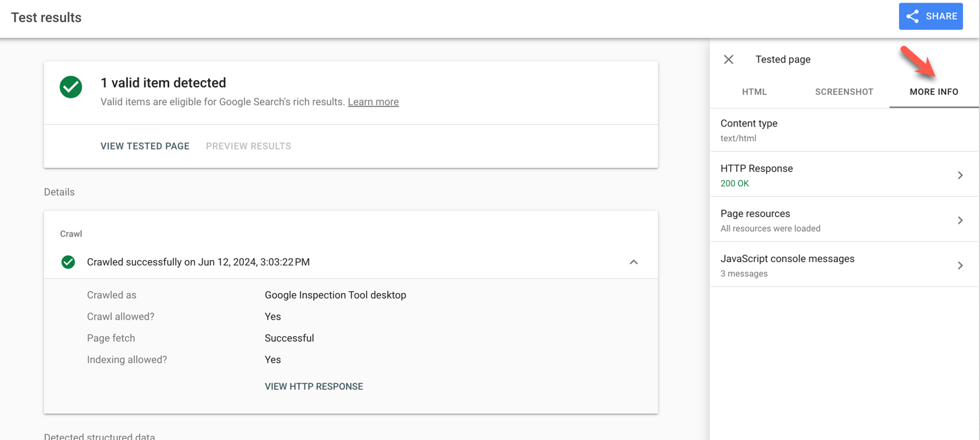Open JavaScript console messages chevron
Image resolution: width=980 pixels, height=440 pixels.
pyautogui.click(x=960, y=265)
